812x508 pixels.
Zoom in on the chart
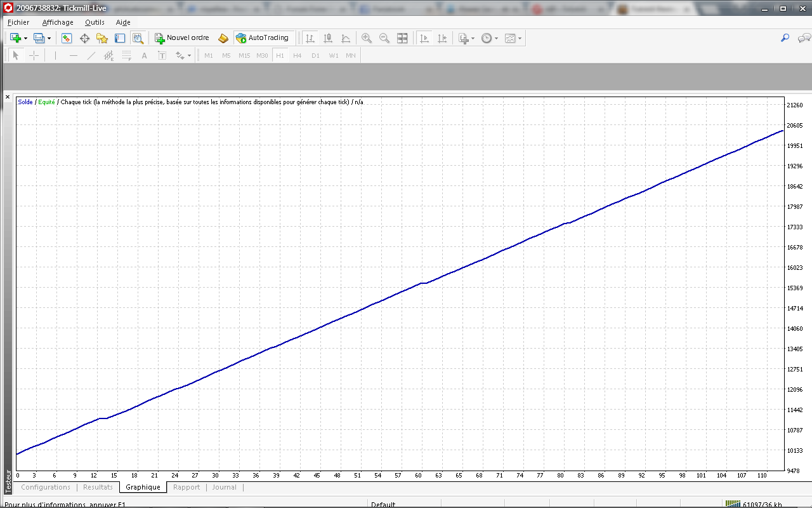(x=367, y=38)
